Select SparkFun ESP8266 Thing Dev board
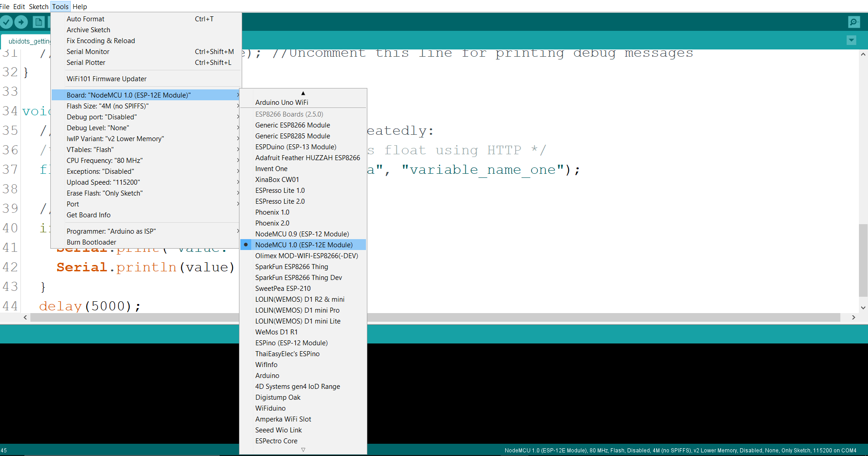 (x=303, y=278)
